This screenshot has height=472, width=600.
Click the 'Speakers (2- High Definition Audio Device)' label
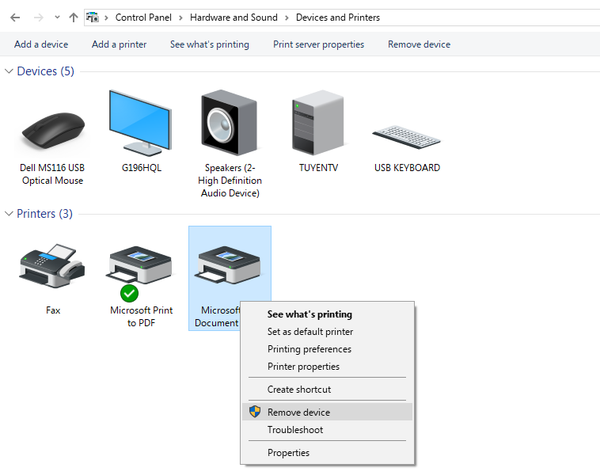230,180
